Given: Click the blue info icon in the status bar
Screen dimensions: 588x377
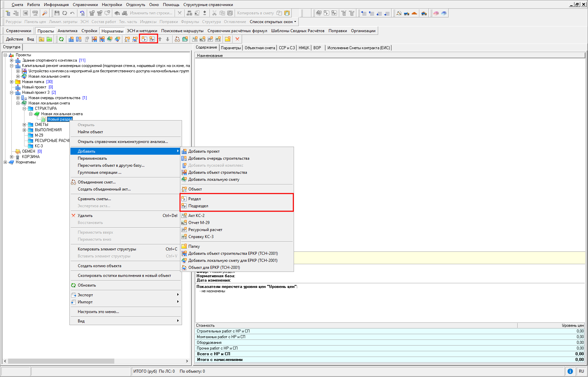Looking at the screenshot, I should 570,371.
